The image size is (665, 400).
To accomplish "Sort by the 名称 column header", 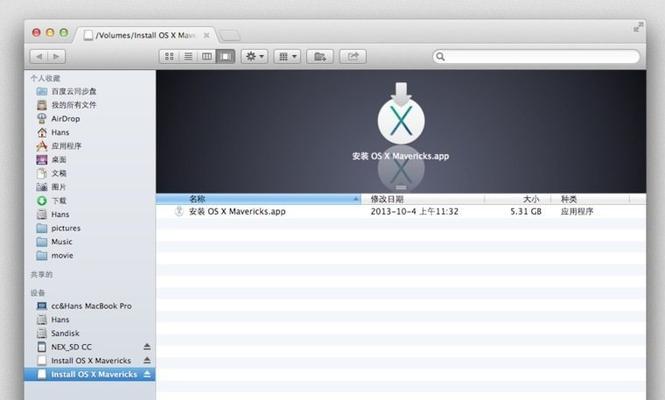I will coord(258,199).
